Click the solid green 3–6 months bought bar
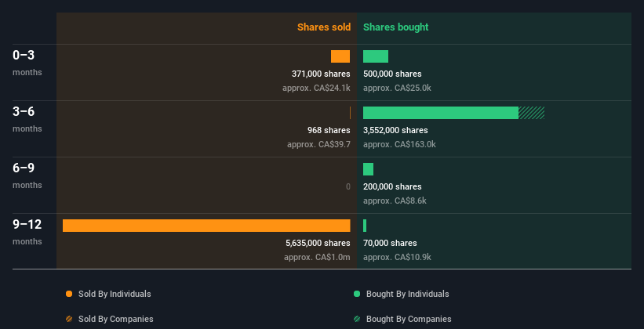644x329 pixels. click(x=441, y=113)
